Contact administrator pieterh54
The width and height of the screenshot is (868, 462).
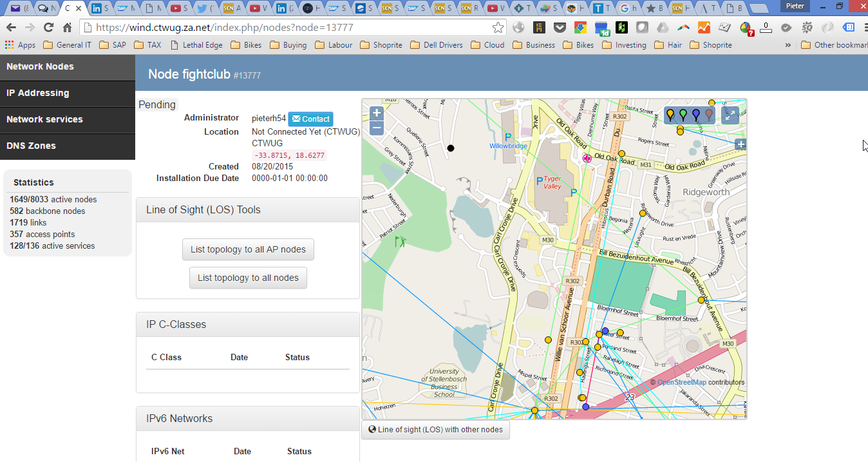click(x=310, y=119)
